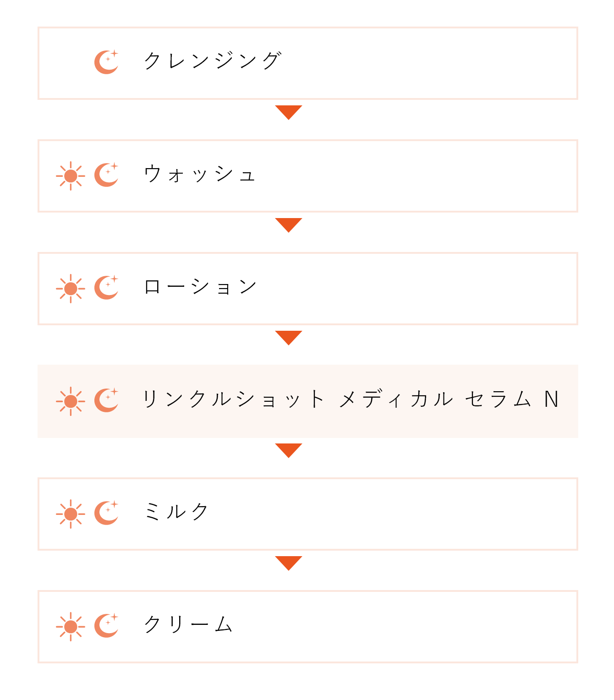The image size is (614, 700).
Task: Select the クリーム step text
Action: pyautogui.click(x=188, y=624)
